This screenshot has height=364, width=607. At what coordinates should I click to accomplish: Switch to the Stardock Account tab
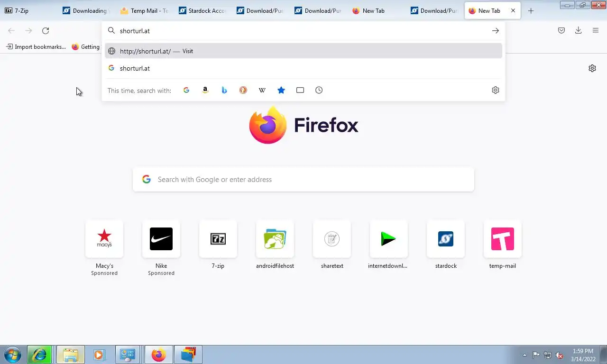click(202, 11)
